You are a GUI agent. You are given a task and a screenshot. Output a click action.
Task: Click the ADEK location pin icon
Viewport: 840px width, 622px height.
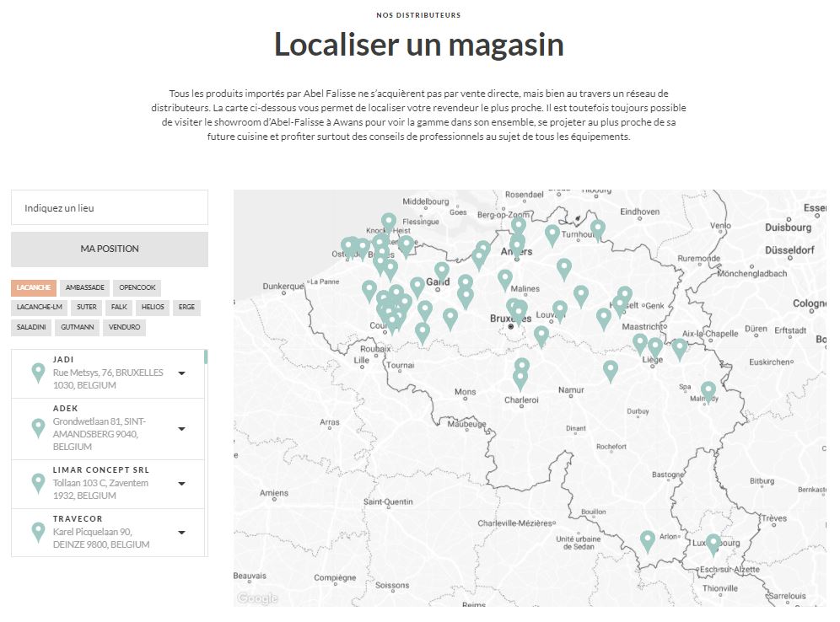coord(38,428)
